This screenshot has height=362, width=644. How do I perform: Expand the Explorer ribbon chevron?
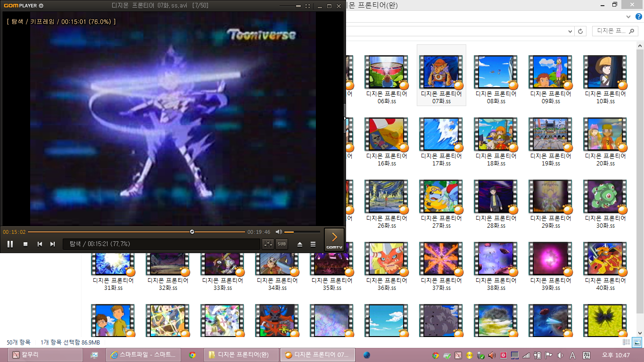pyautogui.click(x=627, y=16)
